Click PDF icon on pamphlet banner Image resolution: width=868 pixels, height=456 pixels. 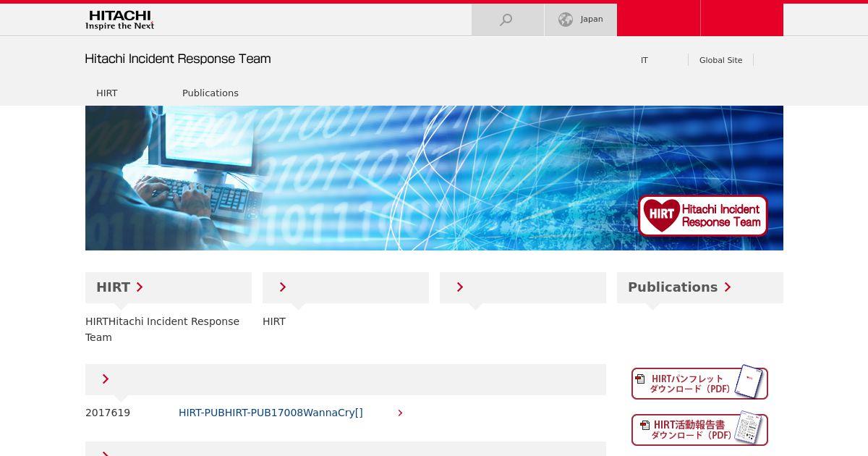(640, 379)
